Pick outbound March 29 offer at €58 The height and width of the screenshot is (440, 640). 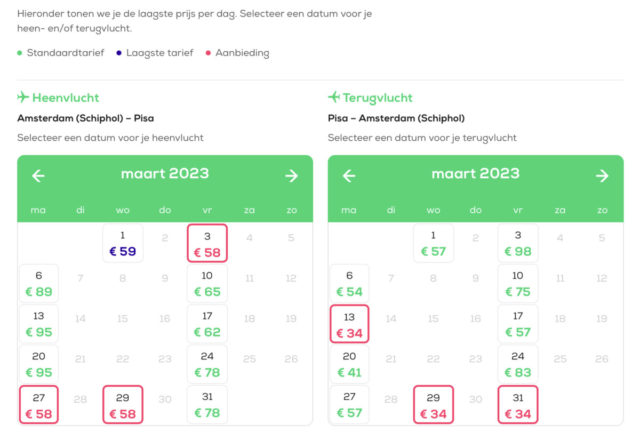coord(122,405)
